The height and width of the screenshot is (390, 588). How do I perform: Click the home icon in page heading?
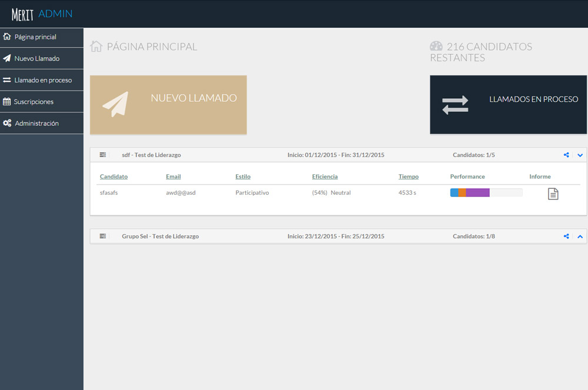coord(96,46)
